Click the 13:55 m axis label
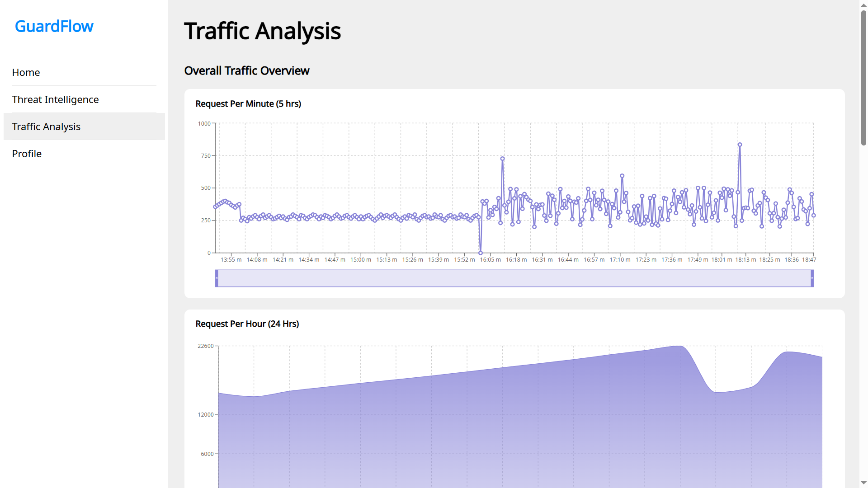Image resolution: width=868 pixels, height=488 pixels. pyautogui.click(x=231, y=260)
